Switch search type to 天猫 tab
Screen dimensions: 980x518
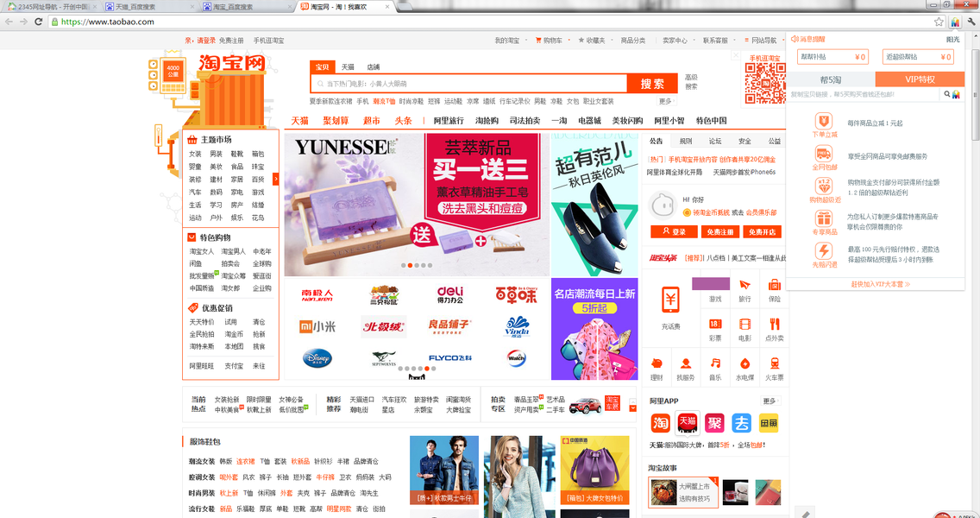[349, 67]
